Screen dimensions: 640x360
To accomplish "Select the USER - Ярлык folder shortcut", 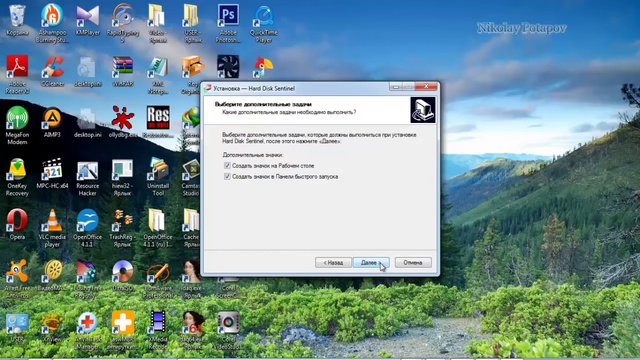I will [x=192, y=23].
